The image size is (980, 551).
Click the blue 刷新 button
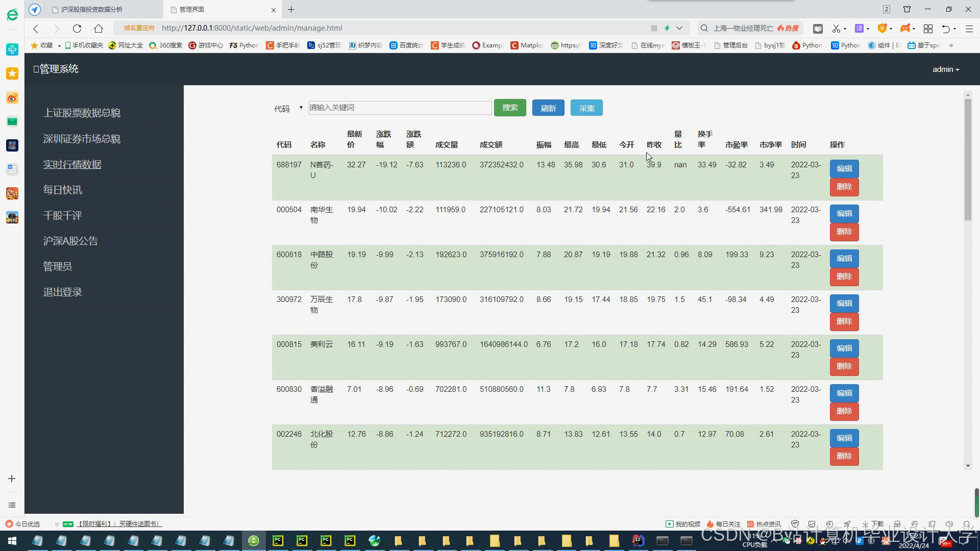[548, 108]
